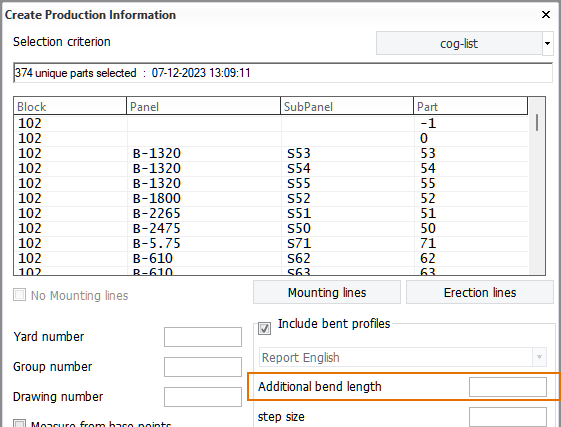This screenshot has height=427, width=561.
Task: Select the row with part 0
Action: [271, 139]
